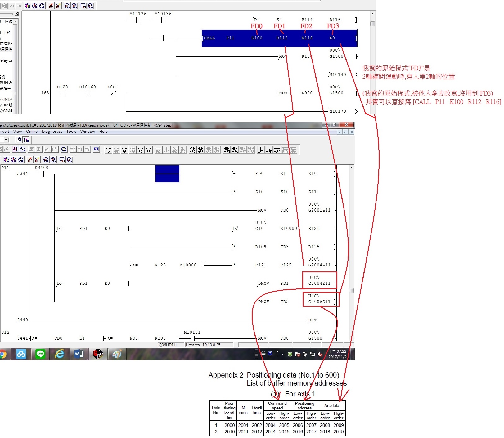Open the Tools menu
This screenshot has width=504, height=438.
71,132
